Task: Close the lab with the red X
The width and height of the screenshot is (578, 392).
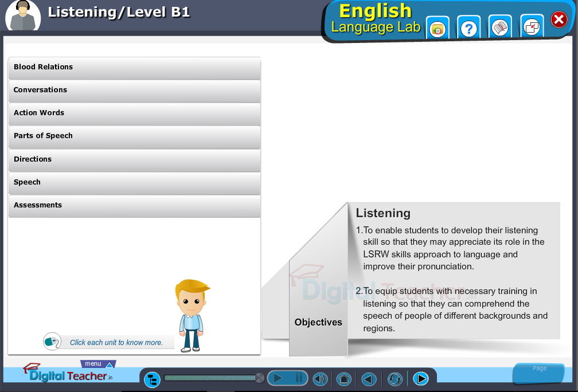Action: 559,20
